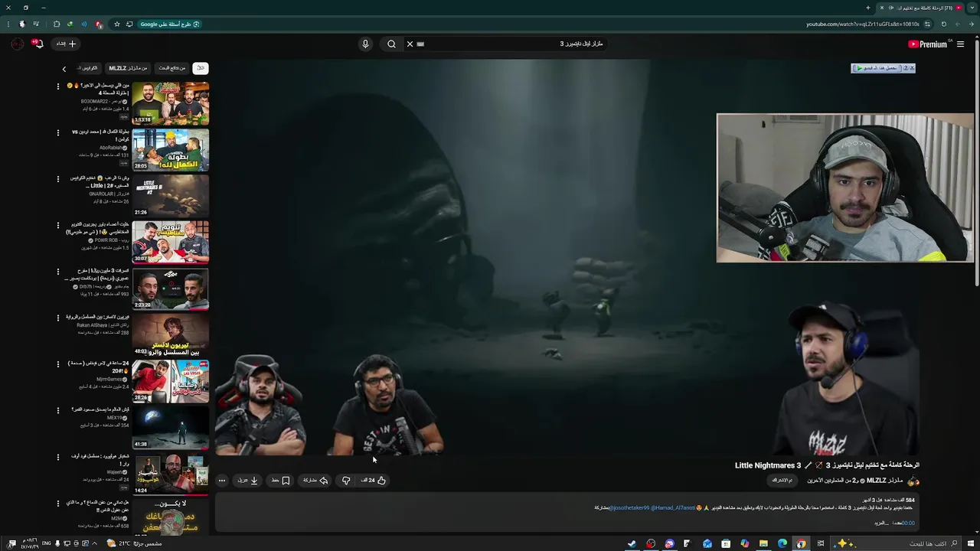
Task: Save the video with the bookmark button
Action: click(x=281, y=481)
